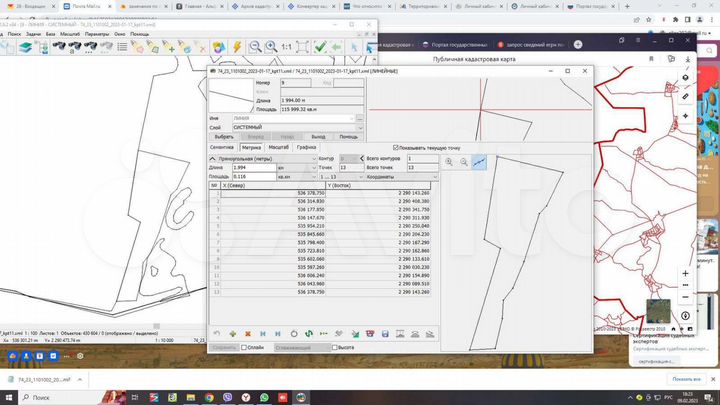This screenshot has height=405, width=720.
Task: Zoom out on the contour preview panel
Action: point(464,162)
